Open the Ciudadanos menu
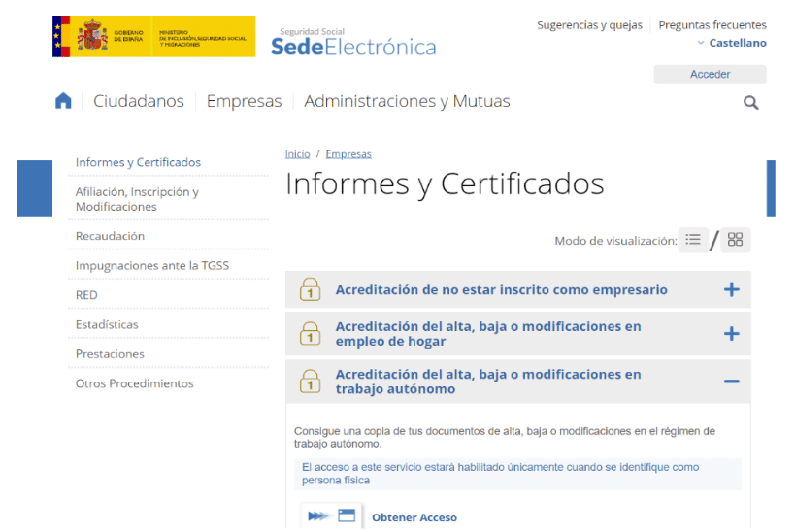 [139, 101]
